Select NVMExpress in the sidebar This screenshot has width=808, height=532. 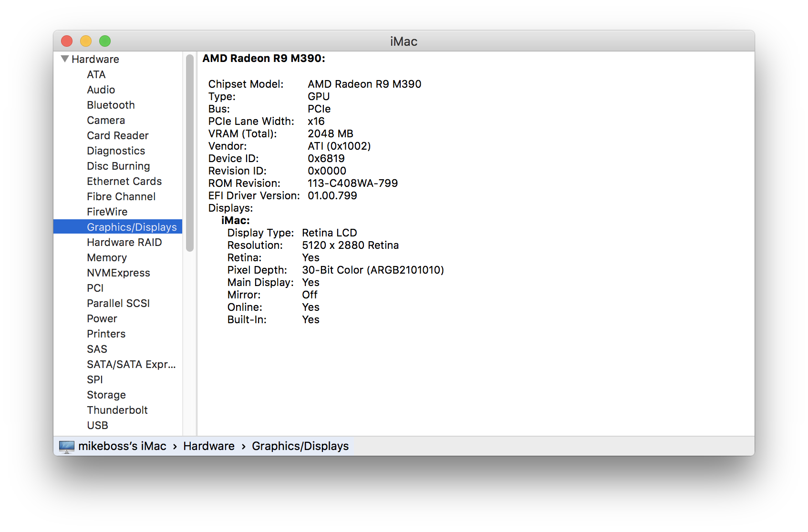119,273
